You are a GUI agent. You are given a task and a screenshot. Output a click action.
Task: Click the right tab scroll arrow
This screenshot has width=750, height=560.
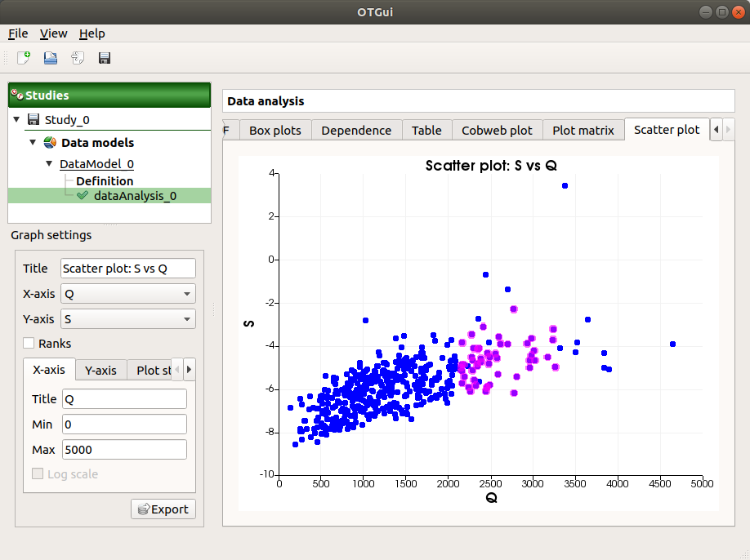pyautogui.click(x=727, y=129)
